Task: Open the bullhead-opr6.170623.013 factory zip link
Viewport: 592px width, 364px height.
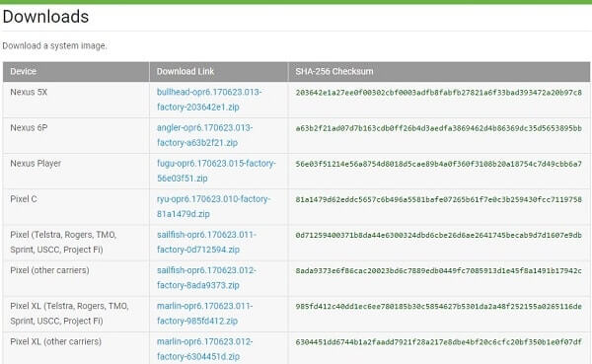Action: (209, 100)
